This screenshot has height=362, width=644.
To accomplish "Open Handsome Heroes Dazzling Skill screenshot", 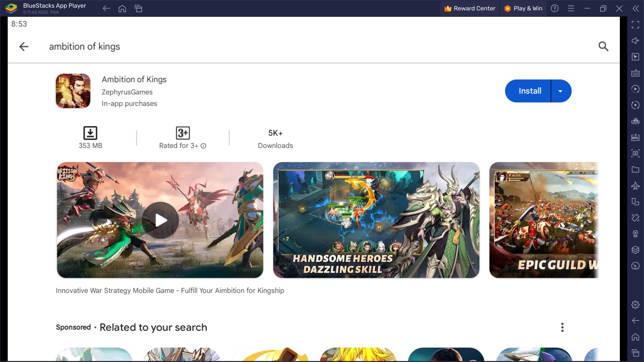I will (376, 220).
